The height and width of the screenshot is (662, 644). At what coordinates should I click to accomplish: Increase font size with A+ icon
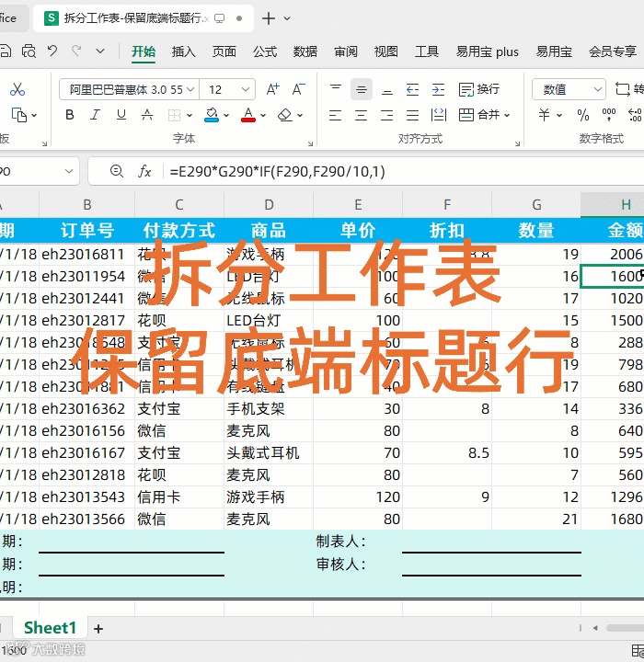pyautogui.click(x=273, y=89)
